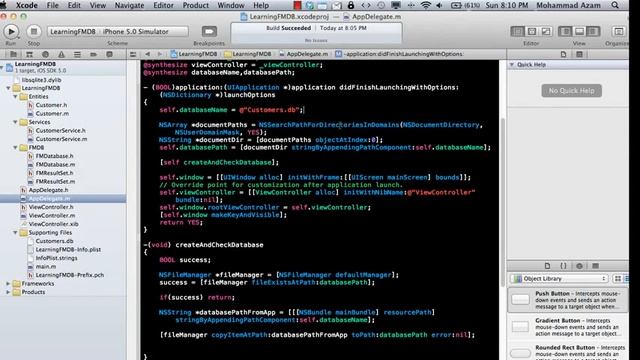Show the Breakpoint navigator
Viewport: 640px width, 360px height.
93,54
